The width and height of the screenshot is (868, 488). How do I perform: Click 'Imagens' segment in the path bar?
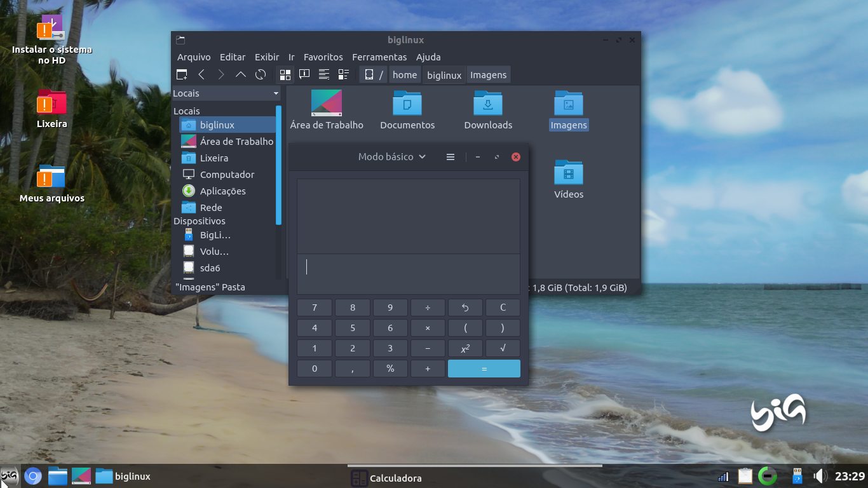tap(488, 74)
